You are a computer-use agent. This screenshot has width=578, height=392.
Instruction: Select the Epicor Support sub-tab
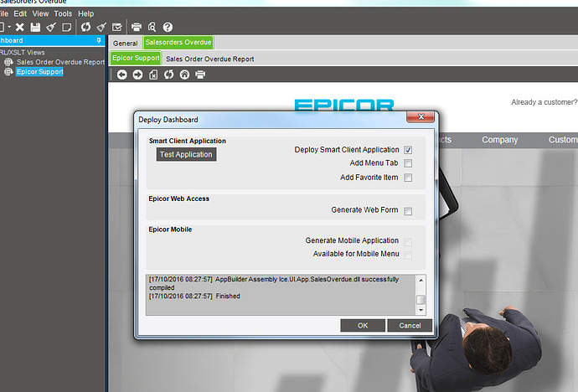point(136,58)
